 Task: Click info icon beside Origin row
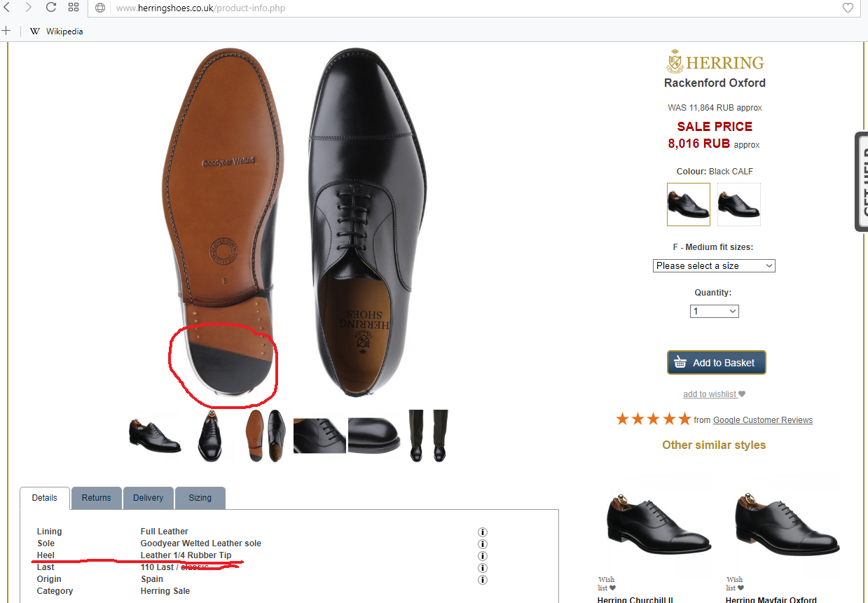[482, 580]
